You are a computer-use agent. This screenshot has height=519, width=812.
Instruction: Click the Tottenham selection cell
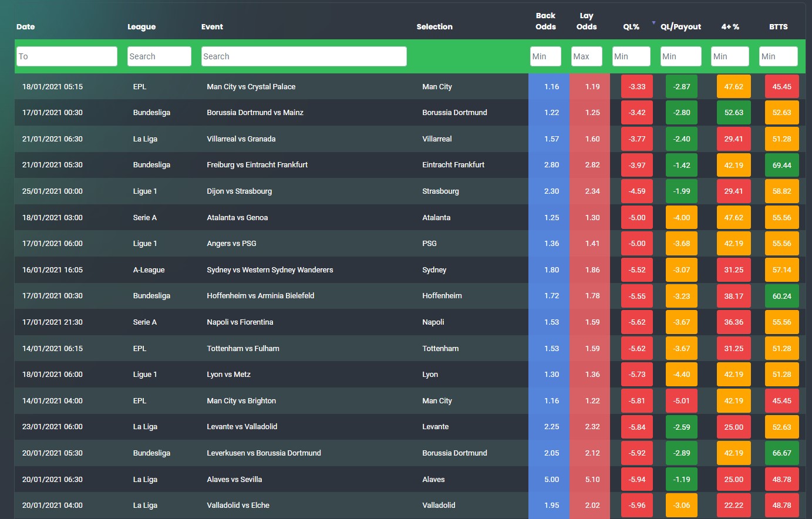(440, 348)
